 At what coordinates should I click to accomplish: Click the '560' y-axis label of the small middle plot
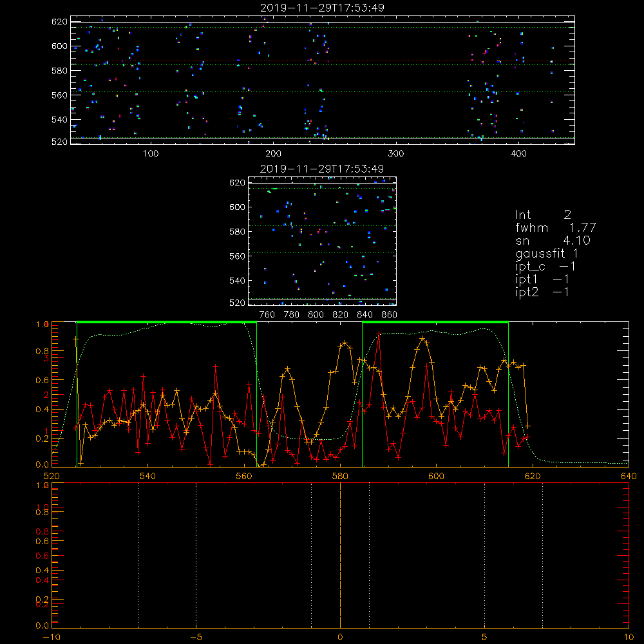coord(237,256)
